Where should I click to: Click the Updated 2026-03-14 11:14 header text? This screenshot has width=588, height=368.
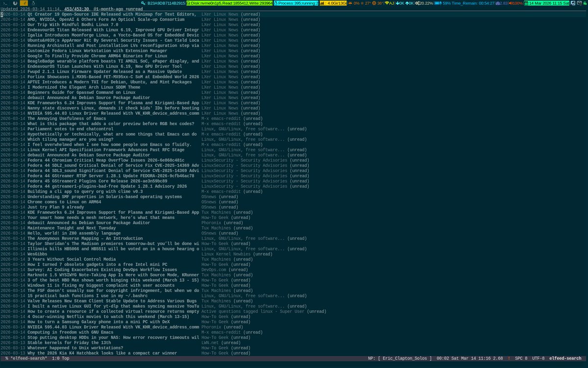(29, 9)
